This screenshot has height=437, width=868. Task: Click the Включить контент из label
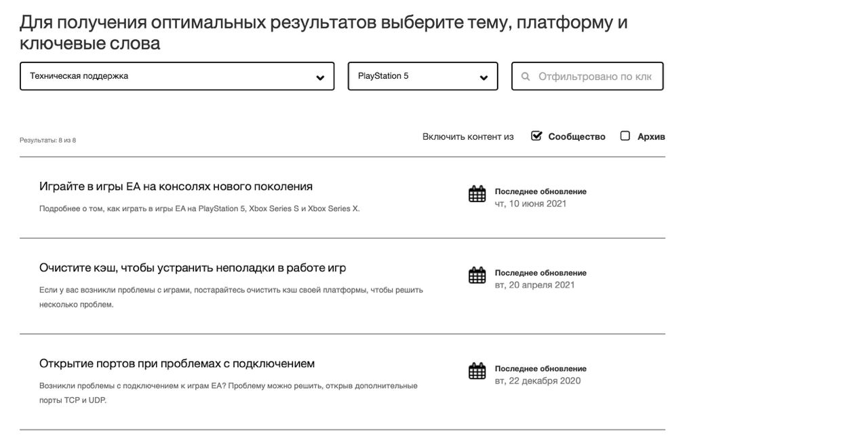click(x=468, y=136)
